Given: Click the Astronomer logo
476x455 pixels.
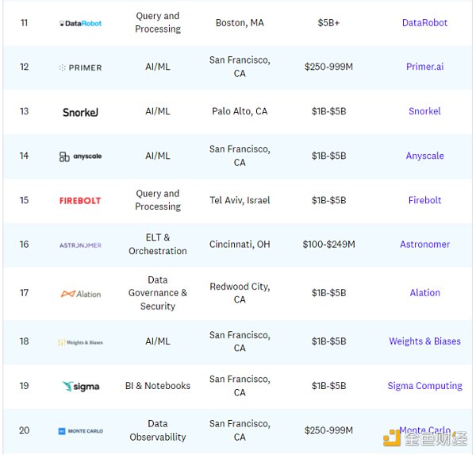Looking at the screenshot, I should [80, 245].
